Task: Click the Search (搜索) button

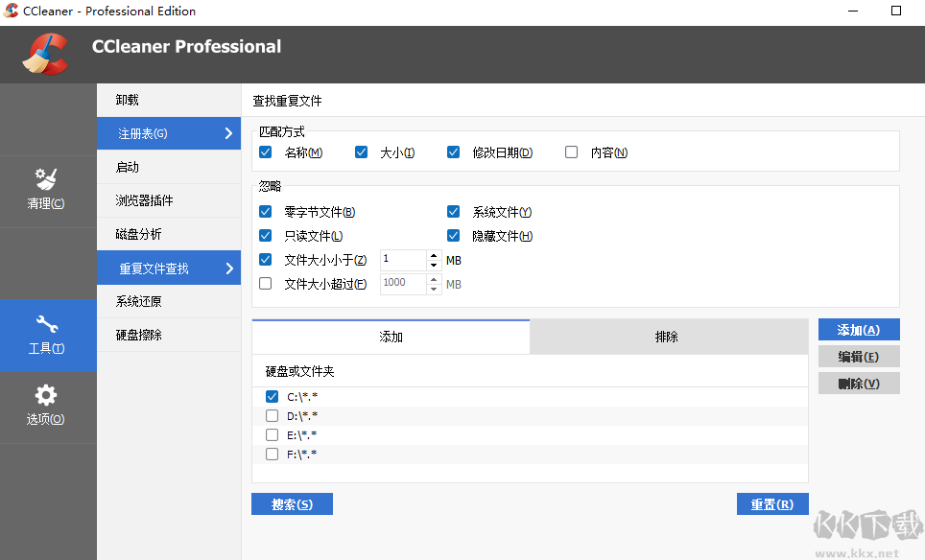Action: [292, 503]
